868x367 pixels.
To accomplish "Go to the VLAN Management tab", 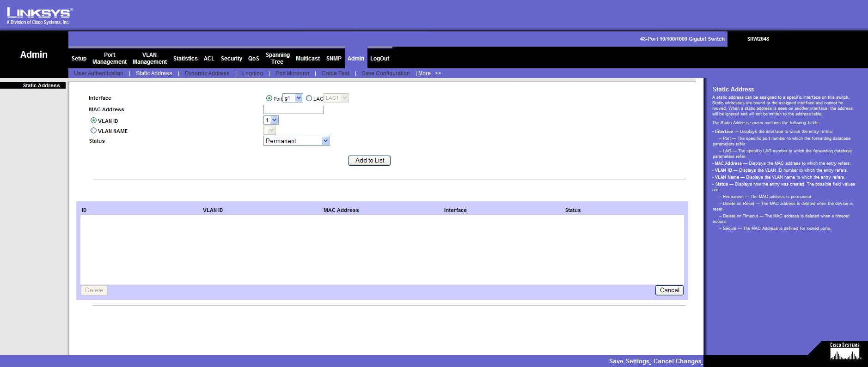I will click(149, 58).
